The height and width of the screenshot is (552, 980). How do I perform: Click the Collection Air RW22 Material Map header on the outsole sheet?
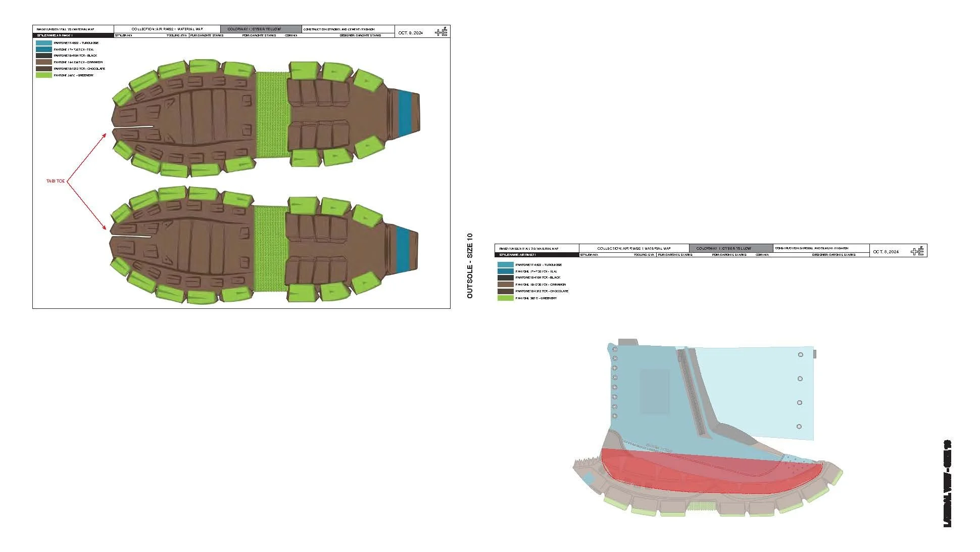click(167, 29)
